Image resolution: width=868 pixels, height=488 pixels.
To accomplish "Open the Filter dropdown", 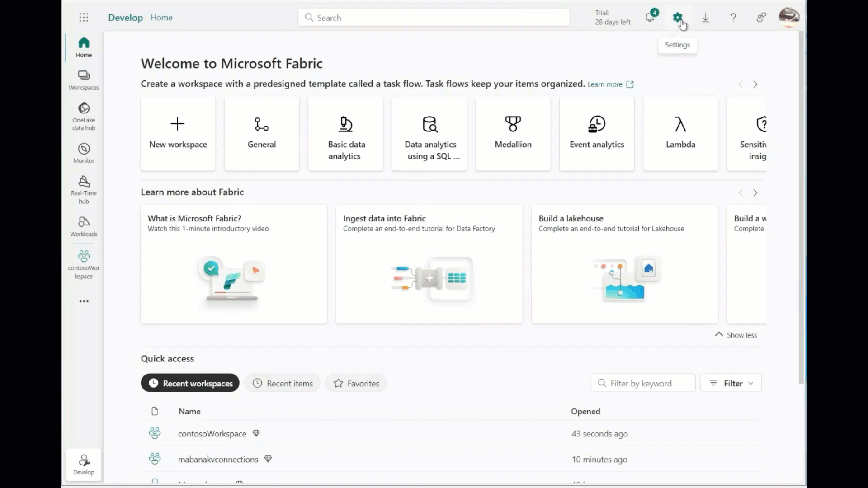I will (731, 383).
